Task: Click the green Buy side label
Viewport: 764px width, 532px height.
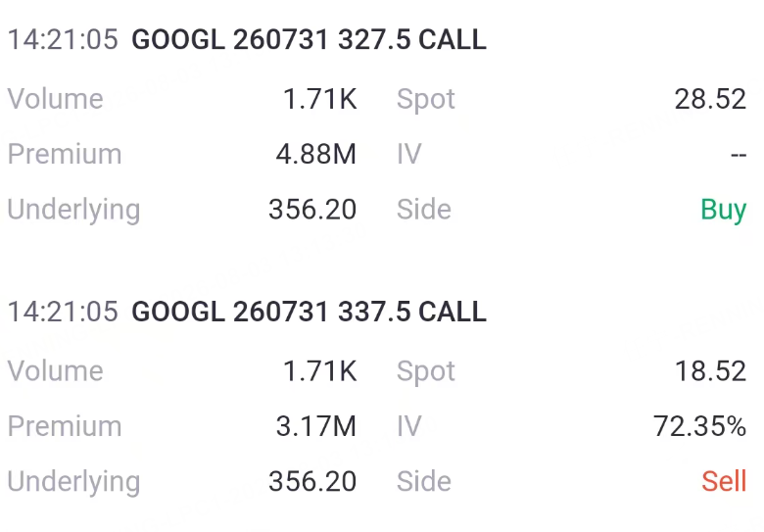Action: pyautogui.click(x=724, y=210)
